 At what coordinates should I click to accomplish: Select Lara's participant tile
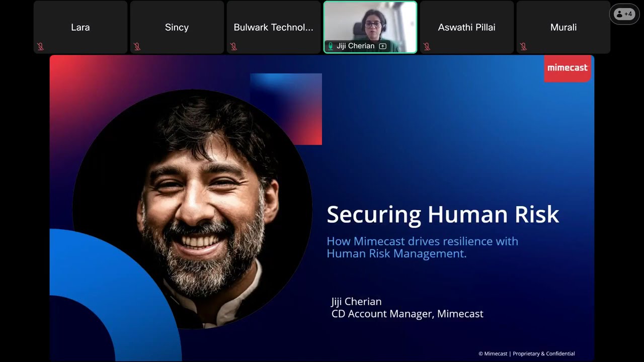coord(80,27)
